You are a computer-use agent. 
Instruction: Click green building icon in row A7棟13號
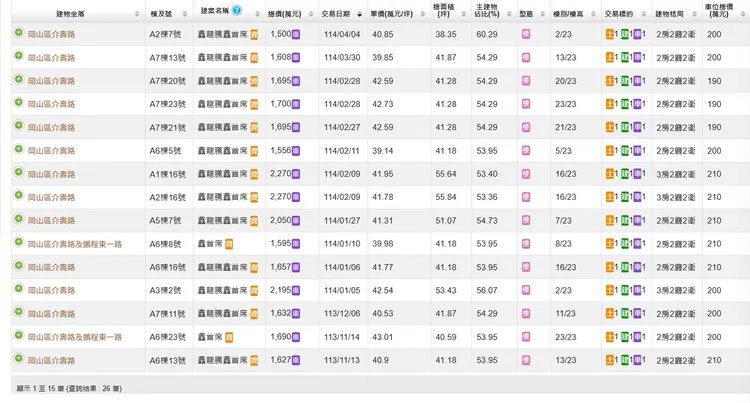(625, 57)
